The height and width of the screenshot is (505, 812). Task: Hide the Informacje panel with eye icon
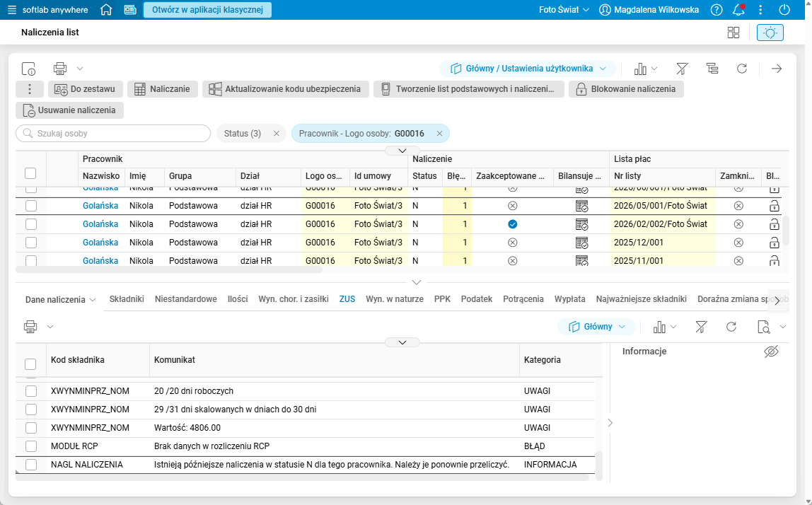[x=771, y=352]
